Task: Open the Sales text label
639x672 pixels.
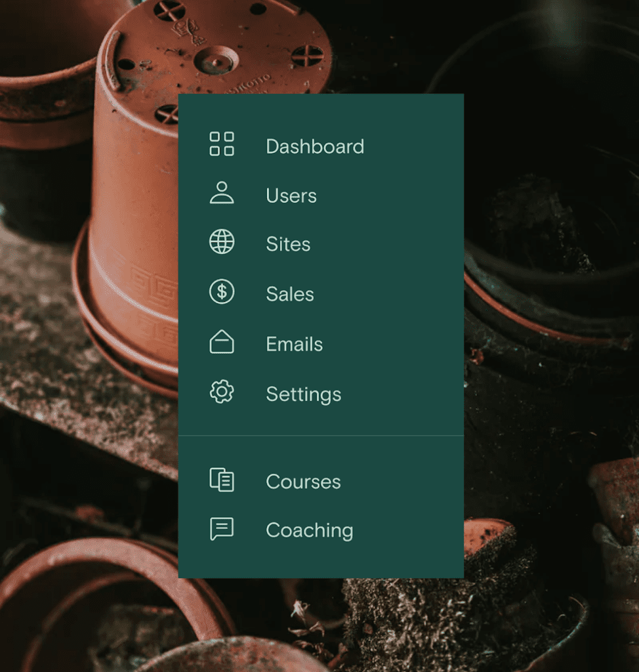Action: [x=290, y=294]
